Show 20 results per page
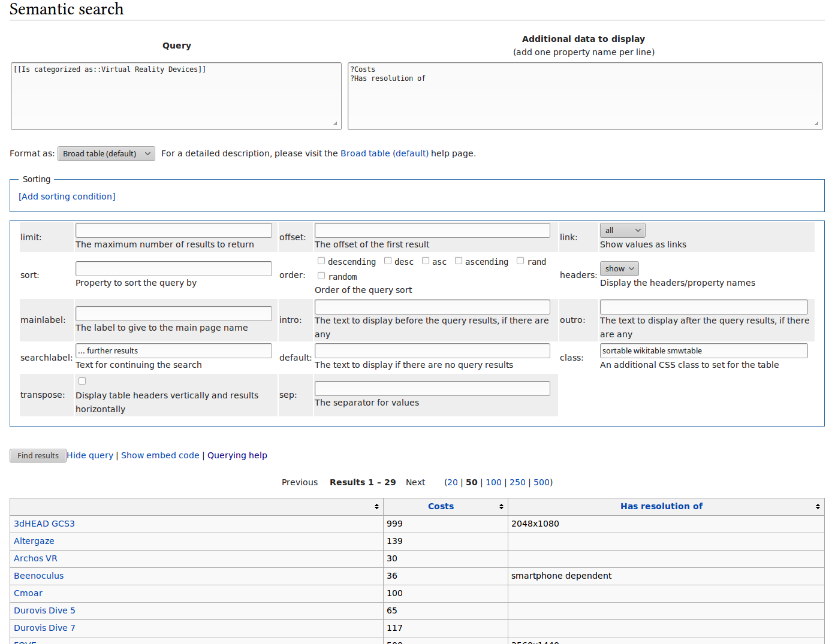Viewport: 835px width, 644px height. (452, 482)
